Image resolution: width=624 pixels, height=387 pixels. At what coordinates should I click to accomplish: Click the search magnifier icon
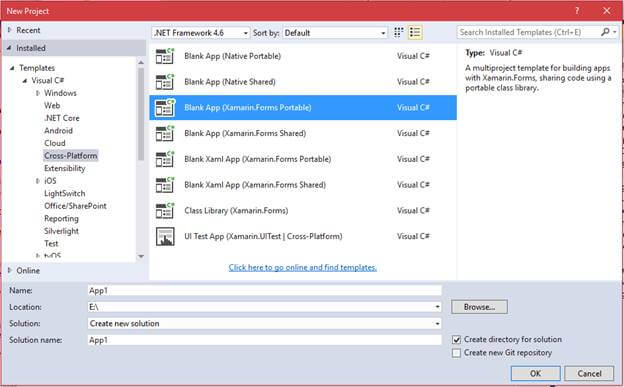[x=605, y=32]
